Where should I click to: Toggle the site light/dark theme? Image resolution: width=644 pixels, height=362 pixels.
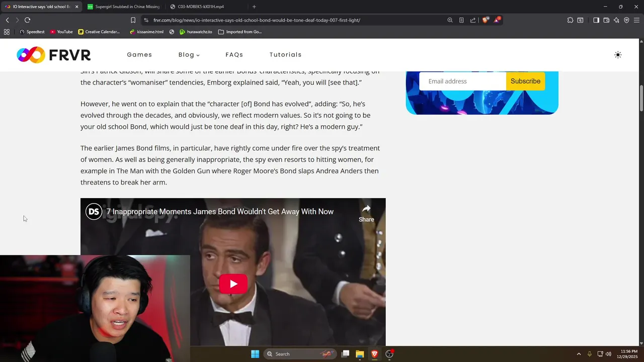tap(618, 55)
